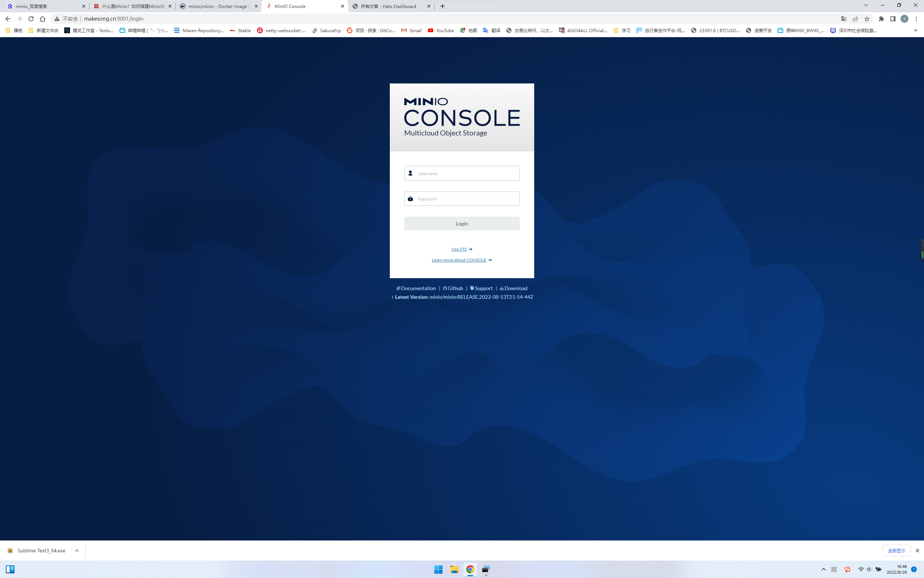Open the Chrome three-dot menu

coord(916,19)
